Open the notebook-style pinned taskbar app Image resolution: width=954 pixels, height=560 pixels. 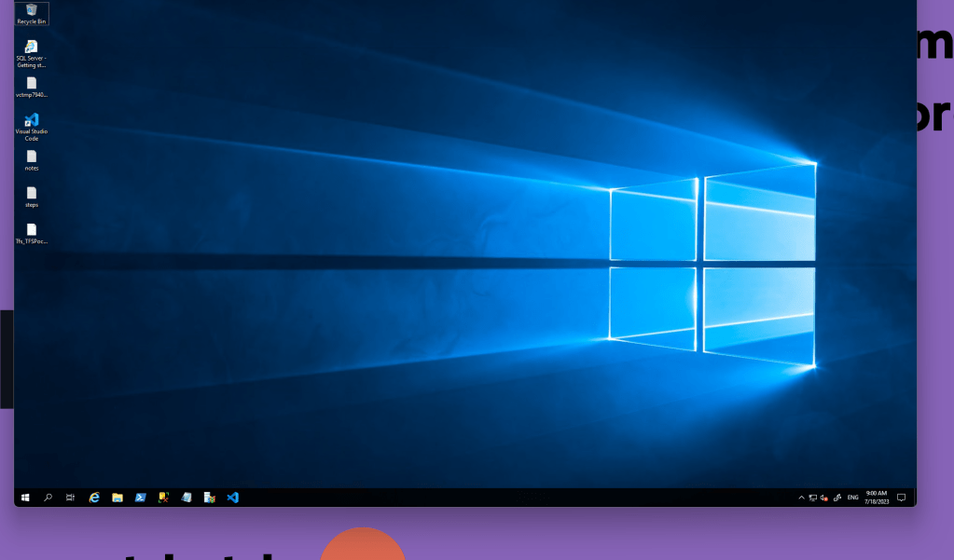pos(187,498)
